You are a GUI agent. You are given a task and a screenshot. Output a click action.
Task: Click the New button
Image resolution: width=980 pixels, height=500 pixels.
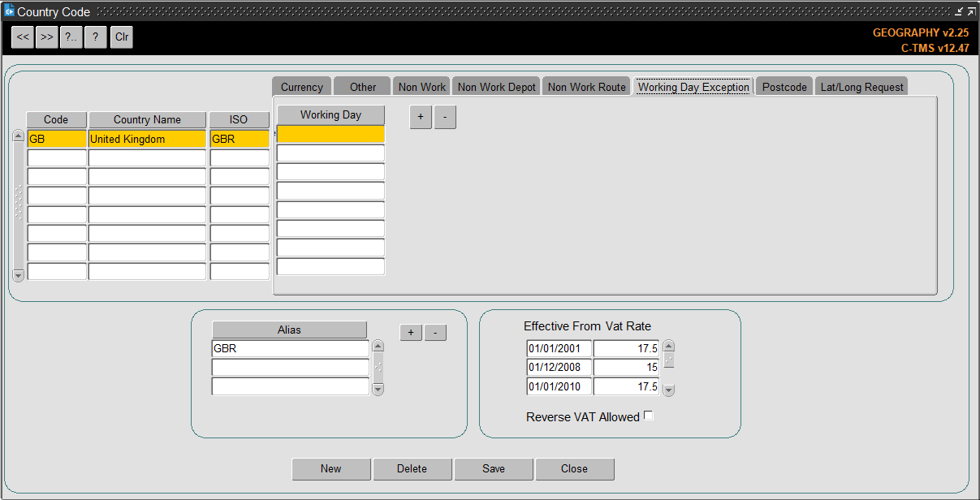(331, 469)
